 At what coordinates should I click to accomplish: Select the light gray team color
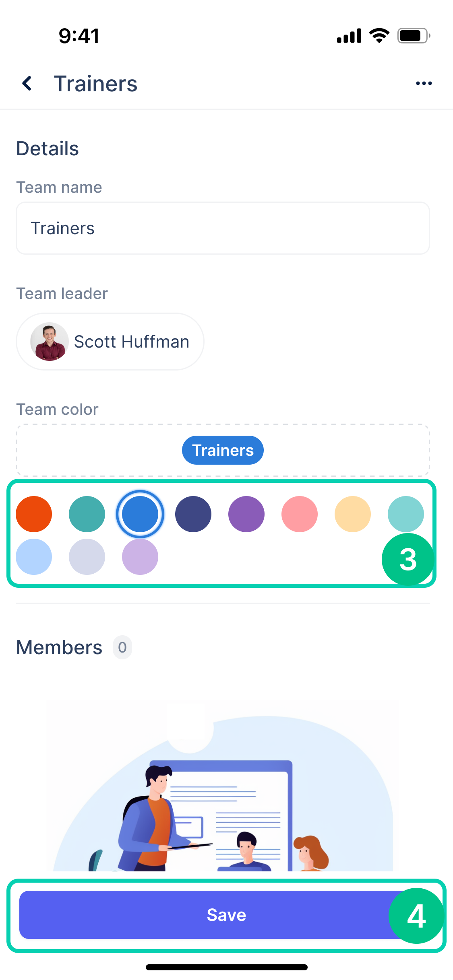(x=87, y=557)
